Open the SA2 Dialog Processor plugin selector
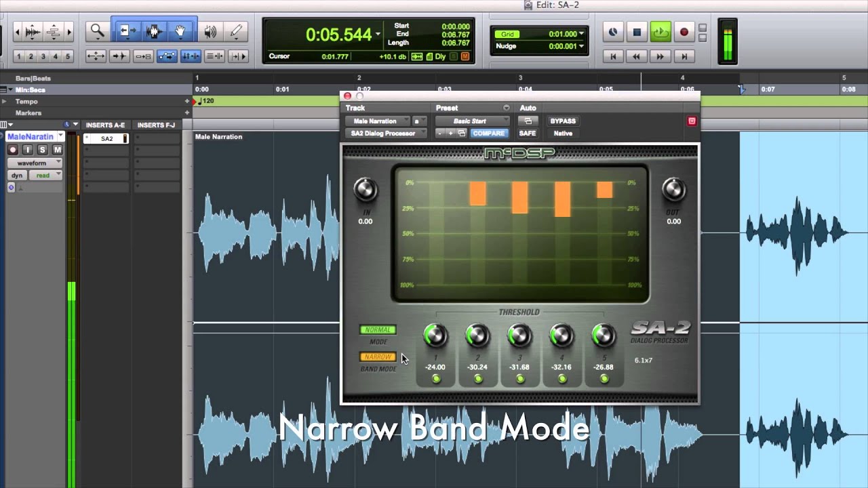The image size is (868, 488). (x=387, y=134)
